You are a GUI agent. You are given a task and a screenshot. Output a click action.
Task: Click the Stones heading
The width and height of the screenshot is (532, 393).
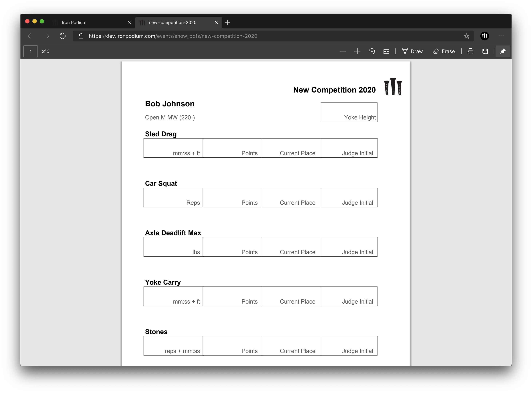156,332
